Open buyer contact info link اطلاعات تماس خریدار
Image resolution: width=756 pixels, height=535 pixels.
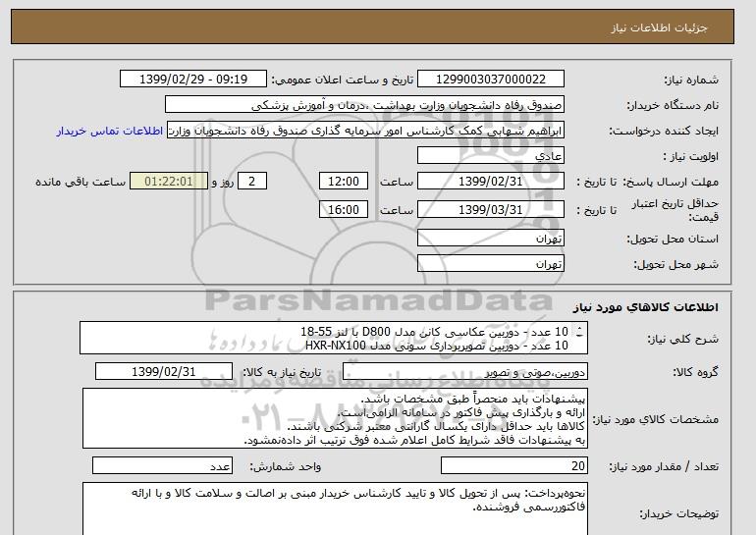pos(109,131)
